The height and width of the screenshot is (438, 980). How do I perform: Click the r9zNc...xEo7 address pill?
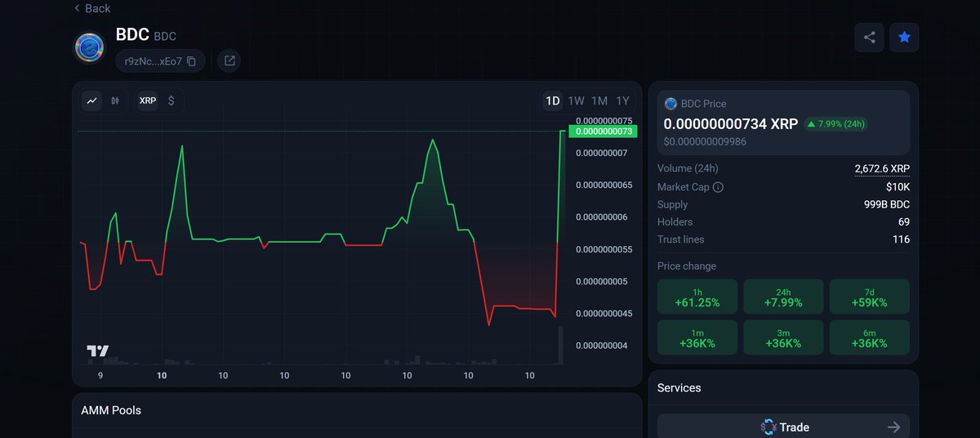160,61
